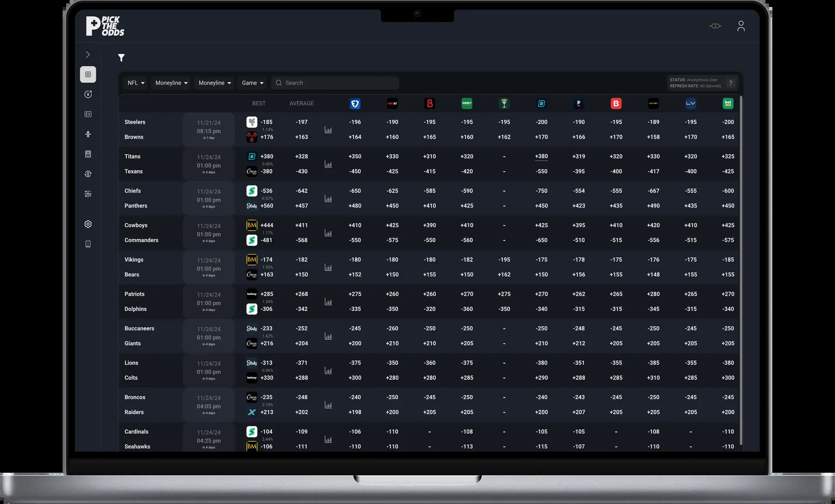Click the best Raiders odds +213

click(267, 412)
